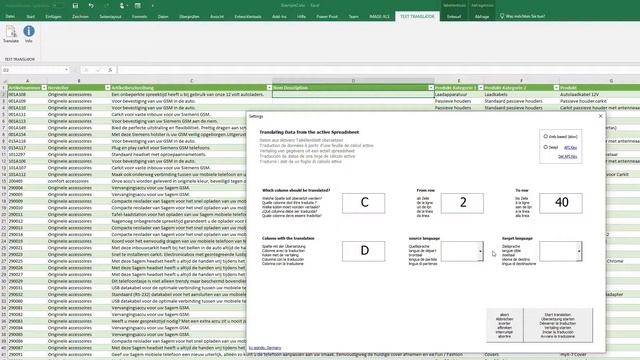
Task: Expand the Name Box dropdown arrow
Action: tap(67, 70)
